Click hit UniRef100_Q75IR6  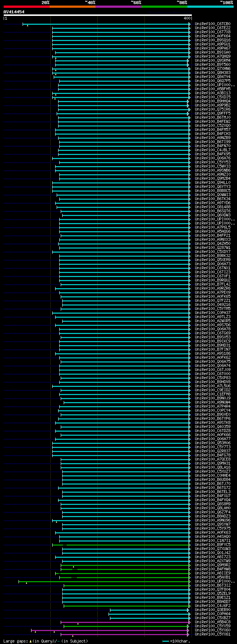213,109
